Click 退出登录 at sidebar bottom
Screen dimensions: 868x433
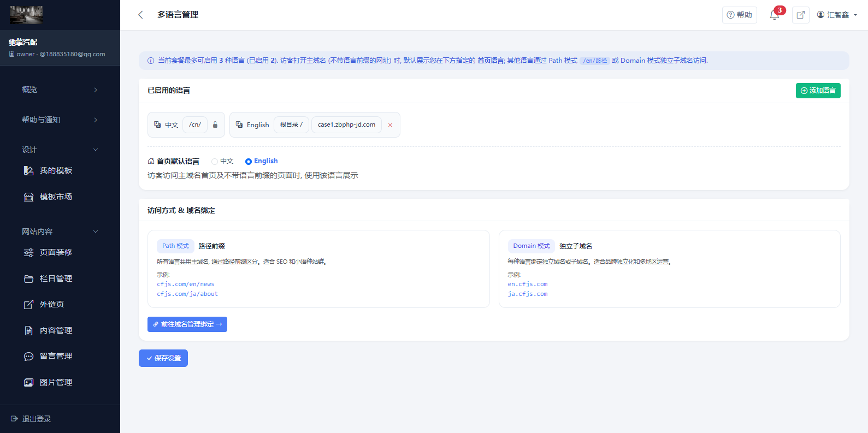(x=31, y=419)
